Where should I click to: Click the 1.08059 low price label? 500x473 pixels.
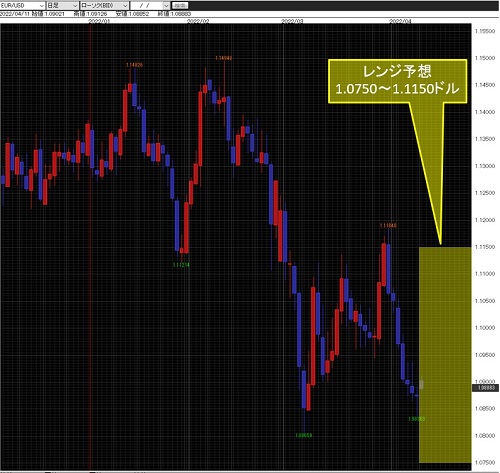pyautogui.click(x=303, y=435)
